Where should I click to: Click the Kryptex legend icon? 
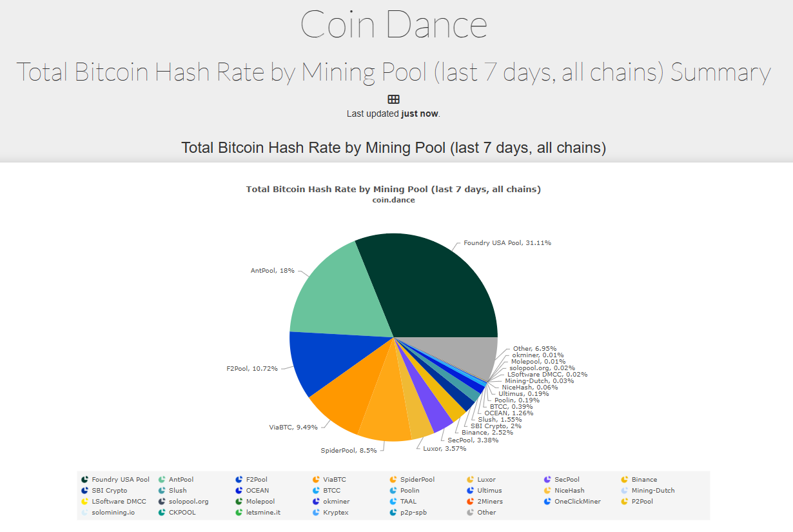pos(315,512)
